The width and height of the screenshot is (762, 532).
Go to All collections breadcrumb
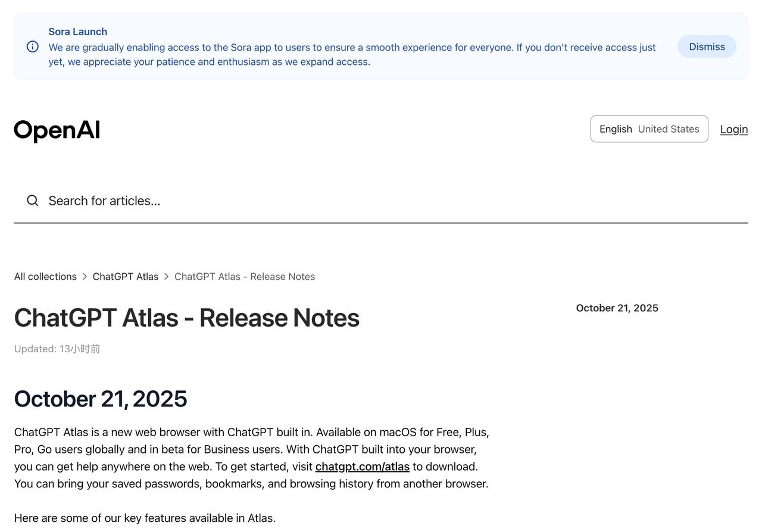pyautogui.click(x=45, y=277)
